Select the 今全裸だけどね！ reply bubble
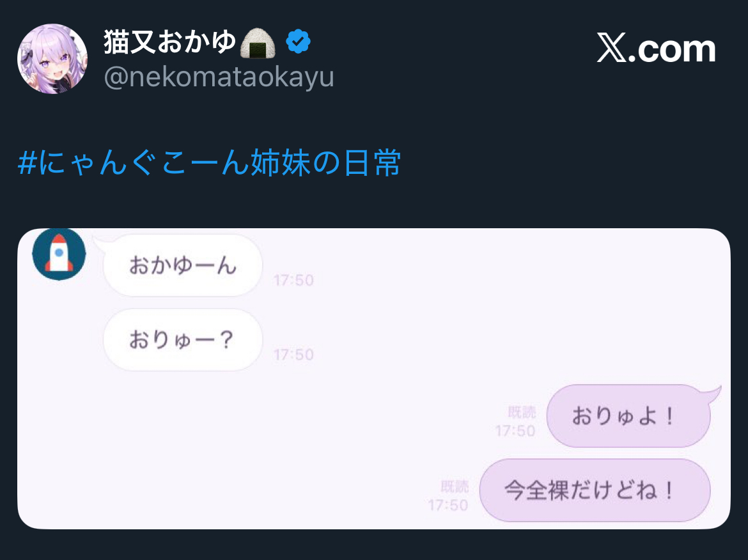 pyautogui.click(x=595, y=490)
